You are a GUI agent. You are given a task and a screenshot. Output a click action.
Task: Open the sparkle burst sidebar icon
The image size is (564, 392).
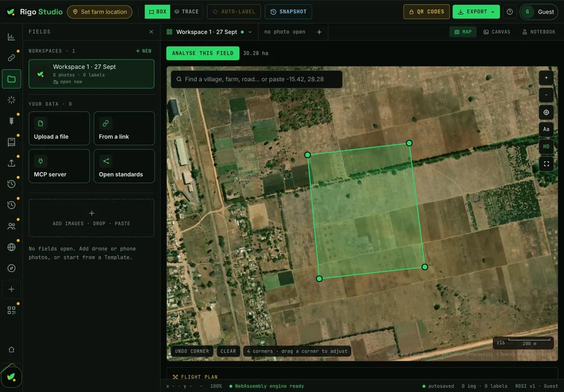(x=11, y=100)
